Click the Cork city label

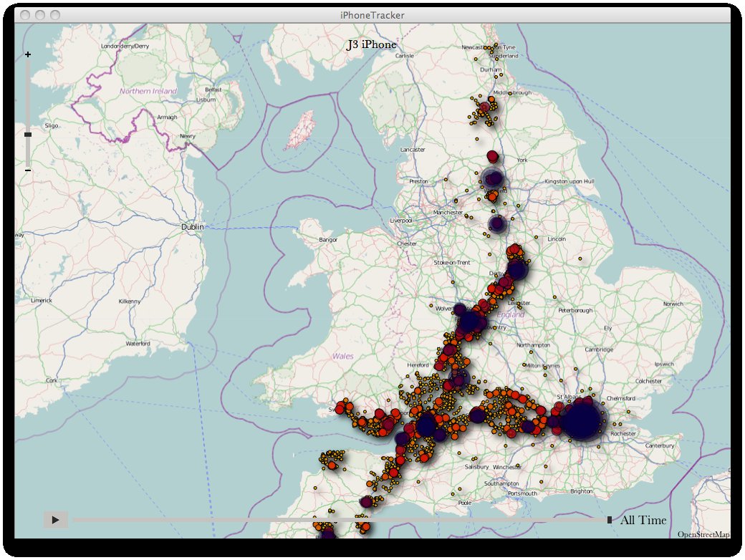[x=52, y=380]
